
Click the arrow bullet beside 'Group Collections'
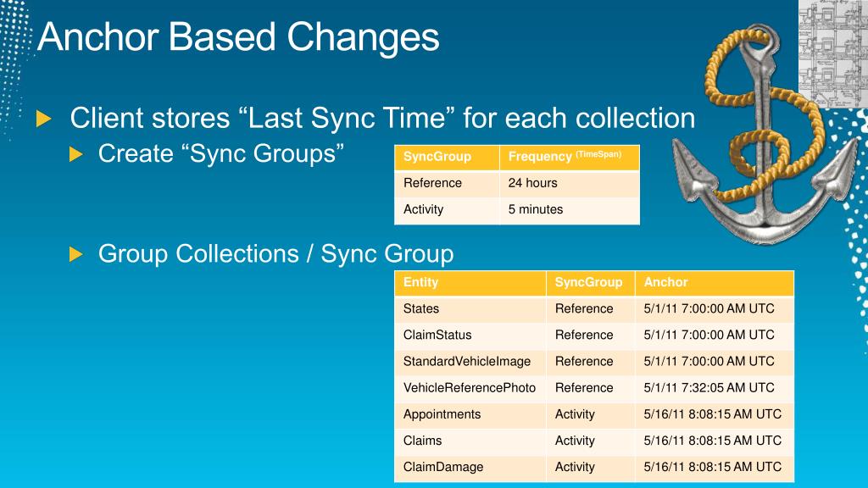click(x=75, y=254)
